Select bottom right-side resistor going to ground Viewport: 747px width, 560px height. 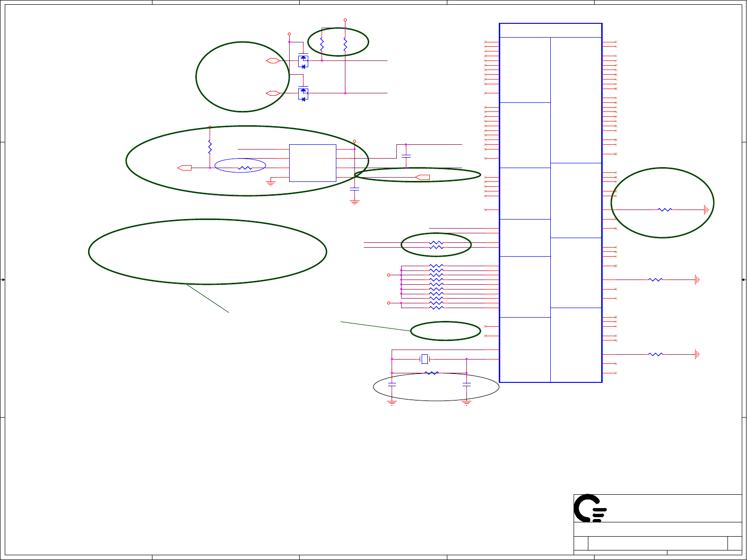click(x=656, y=354)
